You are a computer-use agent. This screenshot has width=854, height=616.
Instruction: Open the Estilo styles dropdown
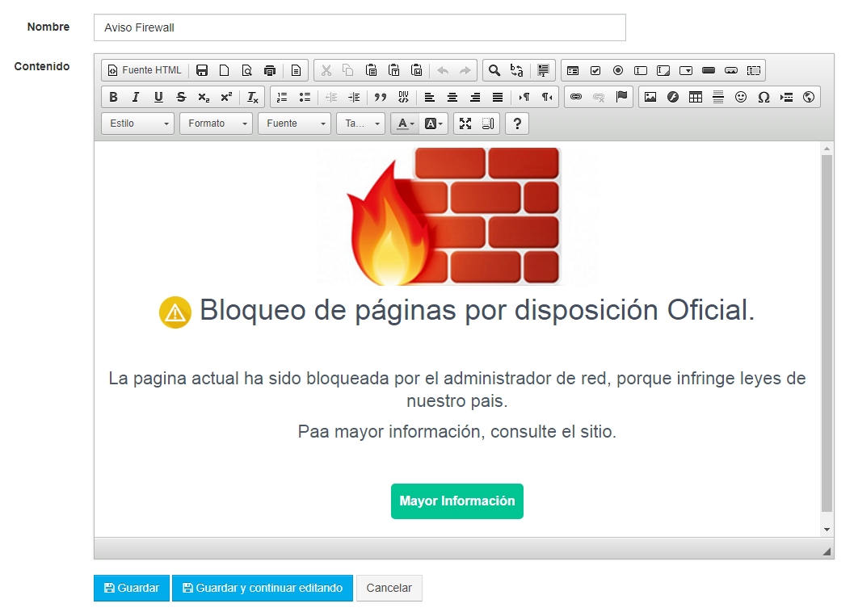coord(137,123)
